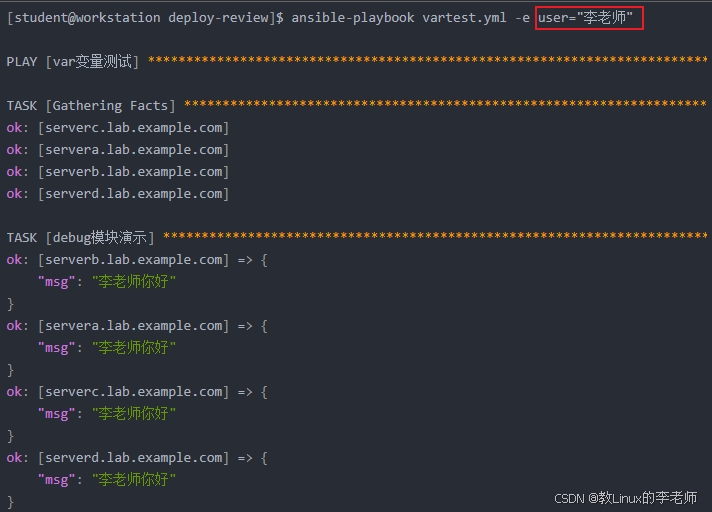Click the msg value under serverc
Image resolution: width=712 pixels, height=512 pixels.
coord(134,413)
